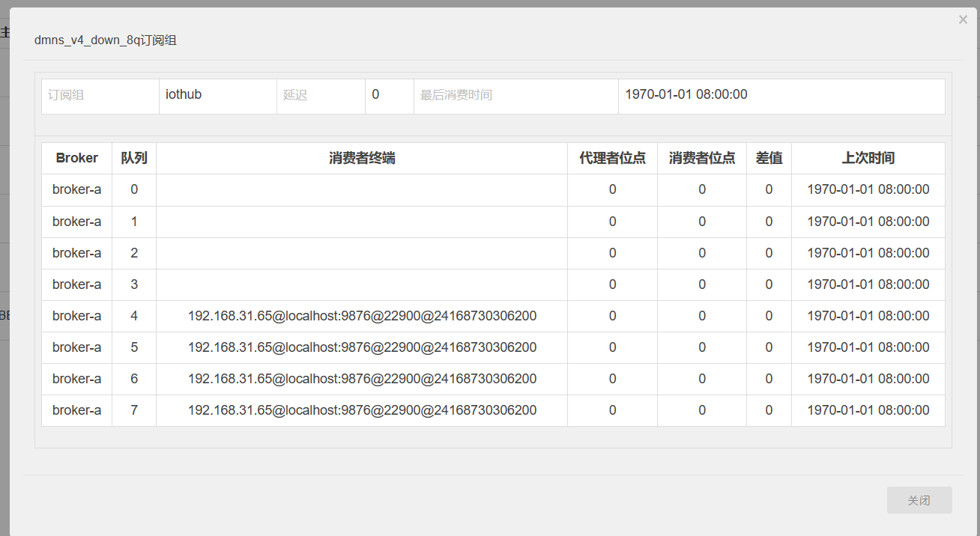
Task: Click the 消费者位点 column header
Action: [702, 158]
